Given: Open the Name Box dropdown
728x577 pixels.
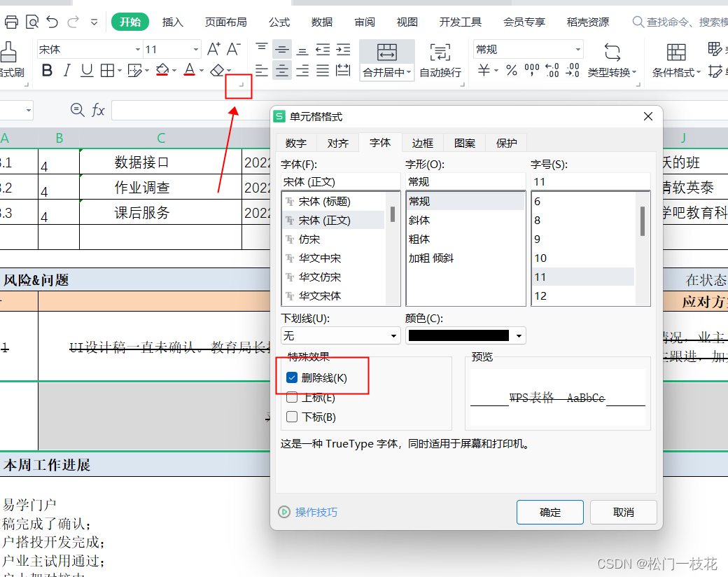Looking at the screenshot, I should (29, 110).
